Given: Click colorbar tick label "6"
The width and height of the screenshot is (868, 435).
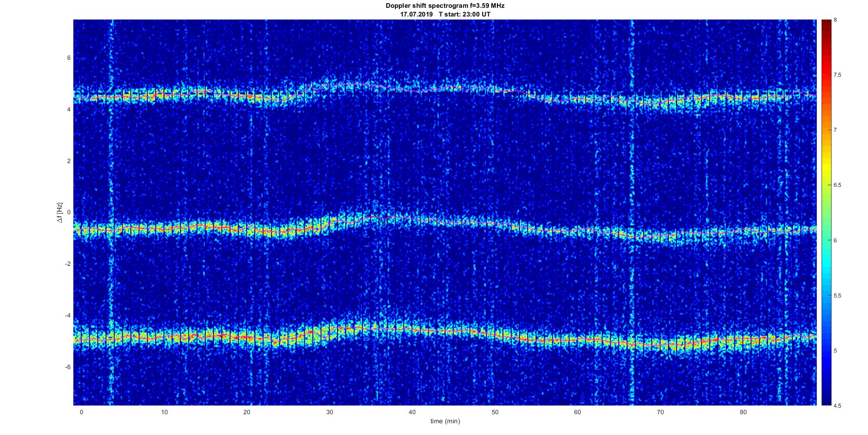Looking at the screenshot, I should (x=835, y=240).
